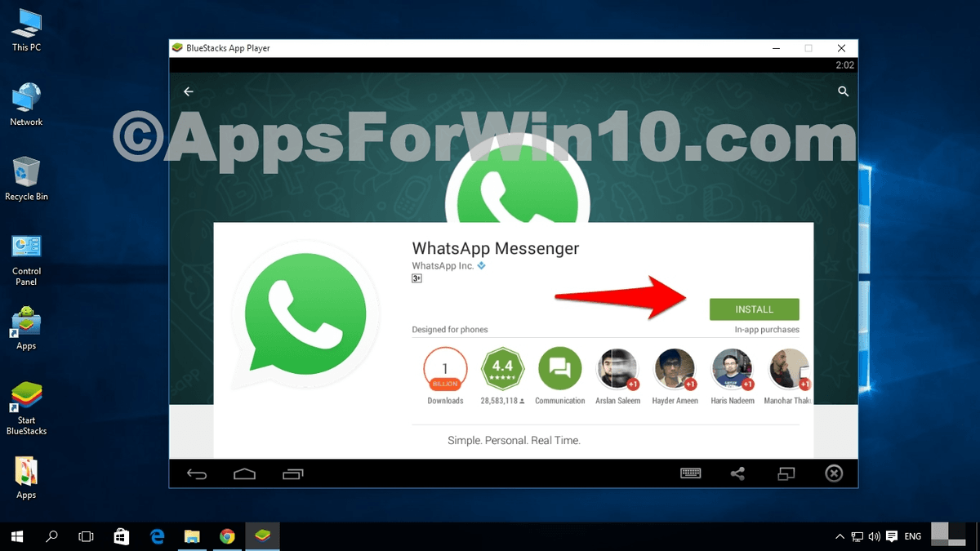Open the ENG language selector in the system tray
This screenshot has height=551, width=980.
coord(912,536)
